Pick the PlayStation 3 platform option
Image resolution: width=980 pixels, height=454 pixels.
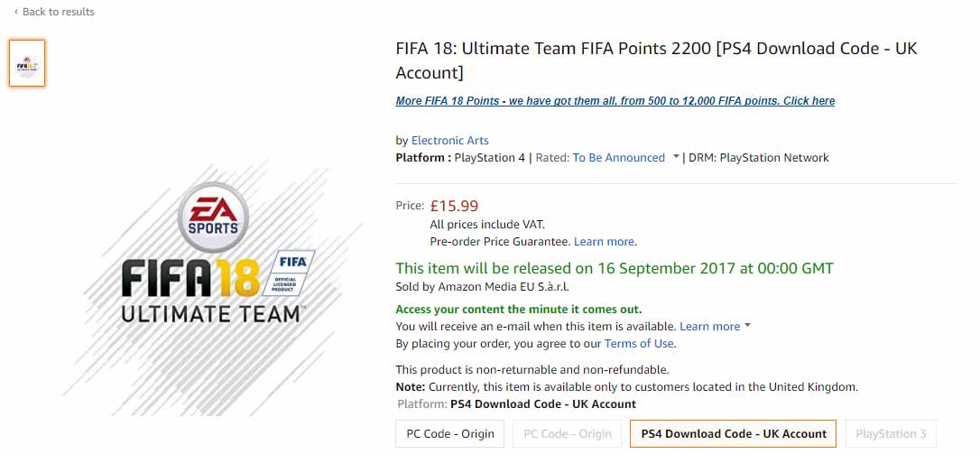(892, 433)
